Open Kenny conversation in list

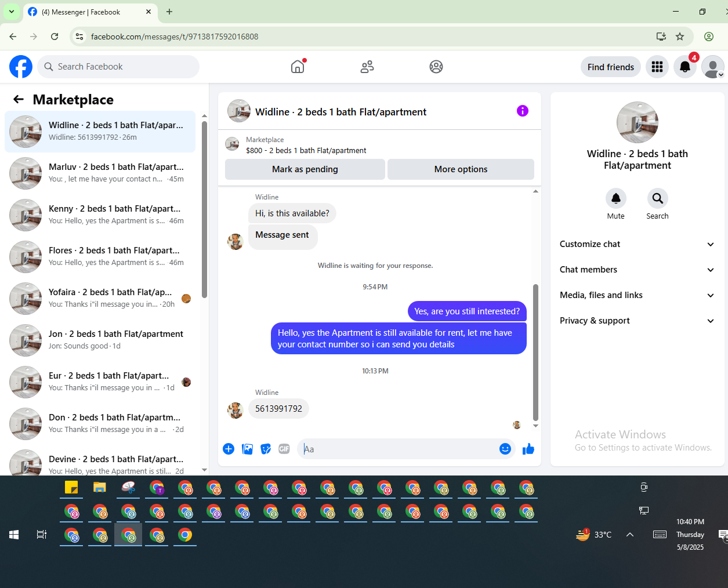pyautogui.click(x=100, y=215)
